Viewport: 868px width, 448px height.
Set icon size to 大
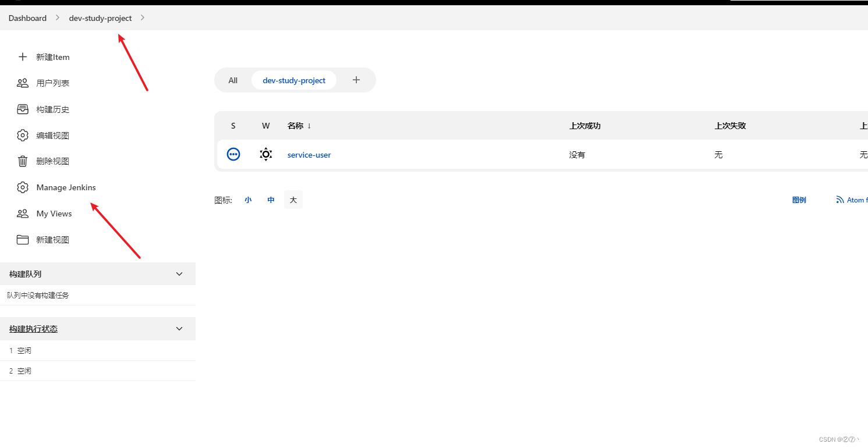tap(293, 200)
